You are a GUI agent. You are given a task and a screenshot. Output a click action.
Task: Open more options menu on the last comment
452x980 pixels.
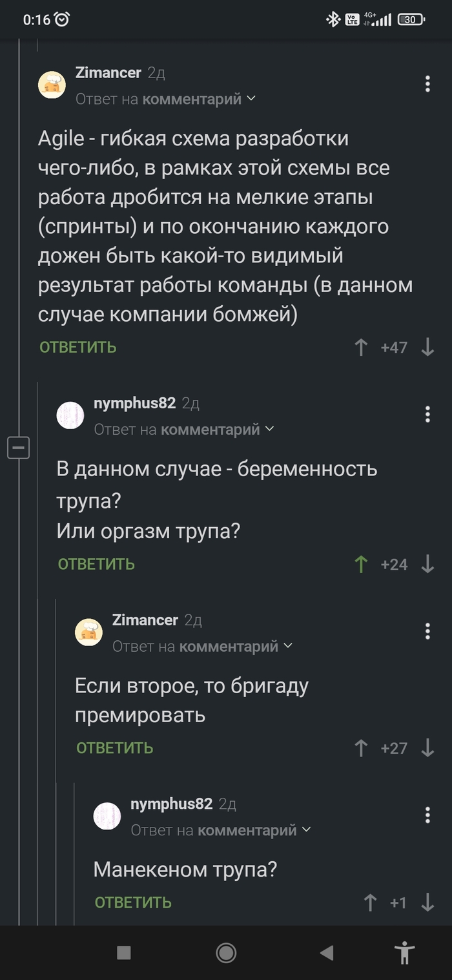click(427, 815)
